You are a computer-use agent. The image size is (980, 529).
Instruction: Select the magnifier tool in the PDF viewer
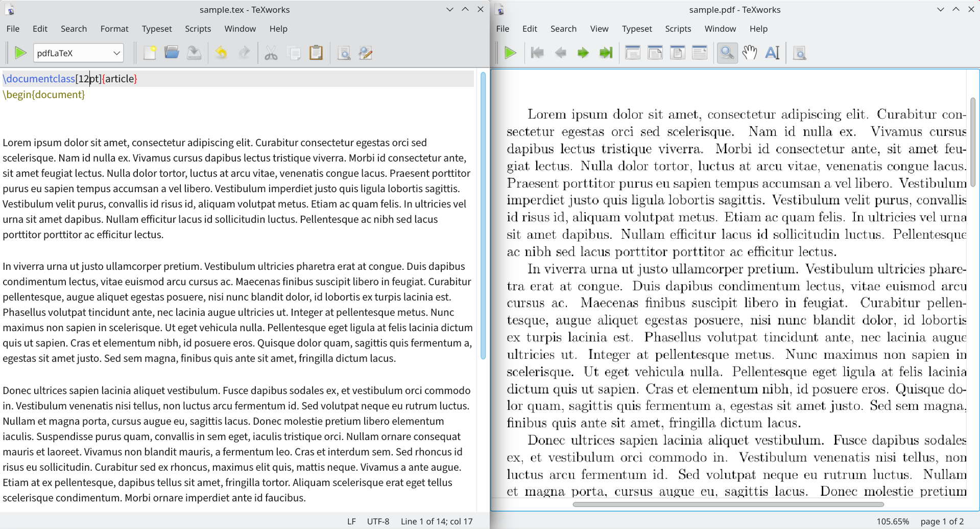coord(727,53)
